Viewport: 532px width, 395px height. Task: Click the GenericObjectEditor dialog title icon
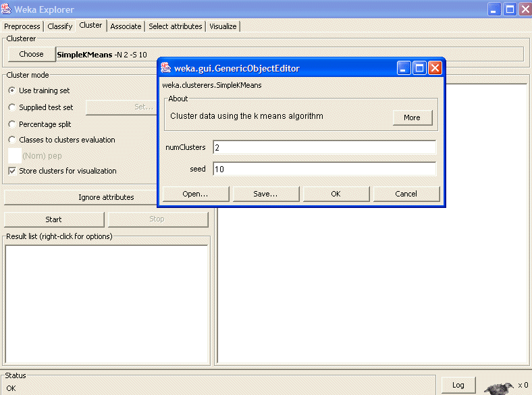coord(165,68)
